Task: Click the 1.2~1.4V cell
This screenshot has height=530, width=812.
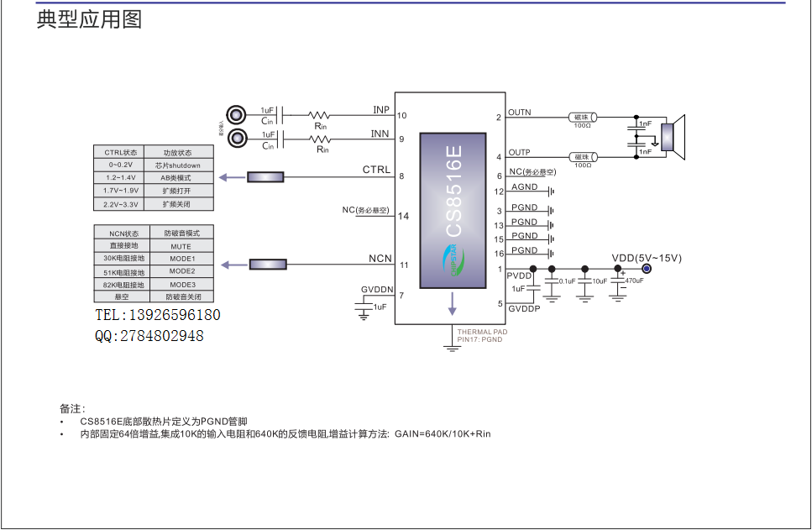Action: tap(121, 178)
